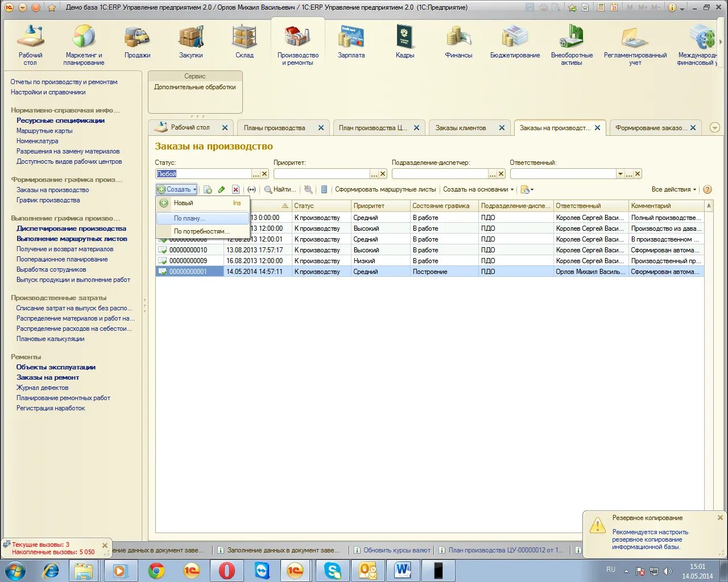The image size is (728, 582).
Task: Open the Регламентированный учет section
Action: 635,44
